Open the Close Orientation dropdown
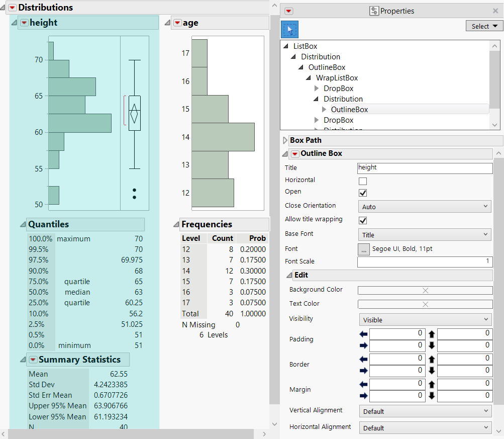Viewport: 504px width, 439px height. pyautogui.click(x=425, y=206)
